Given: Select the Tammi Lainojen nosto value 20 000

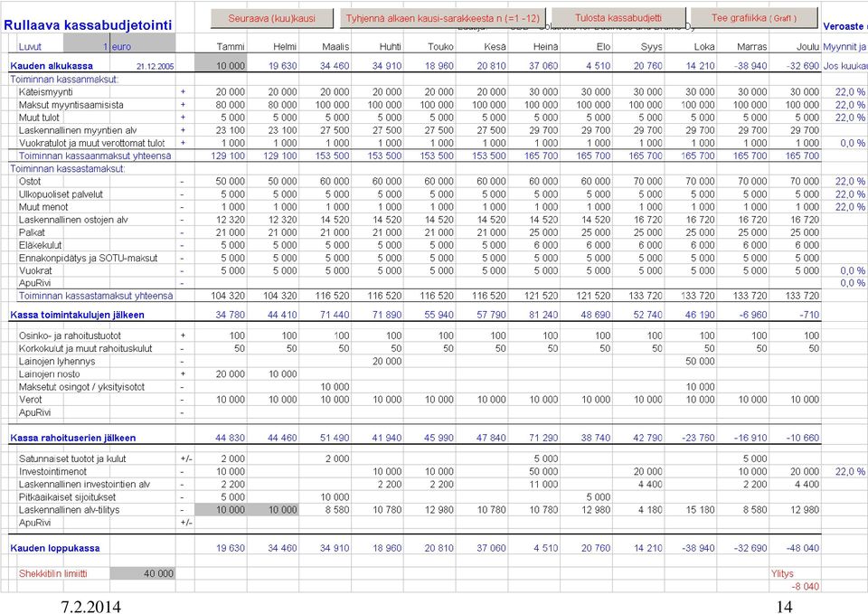Looking at the screenshot, I should coord(231,373).
